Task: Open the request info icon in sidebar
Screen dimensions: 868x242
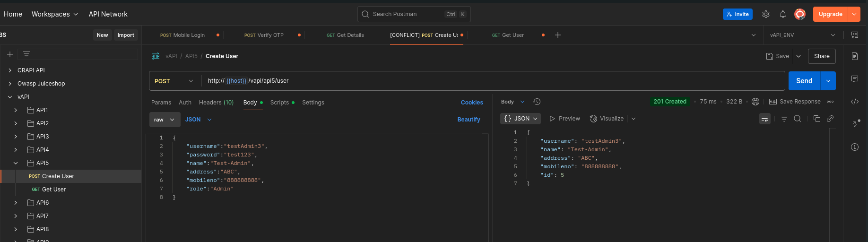Action: (855, 147)
